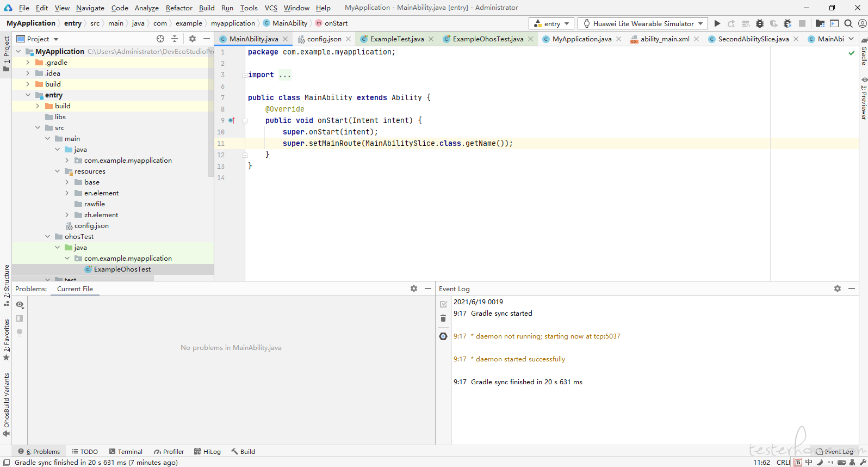Click the locate-in-project crosshair icon
This screenshot has height=467, width=868.
(x=160, y=39)
